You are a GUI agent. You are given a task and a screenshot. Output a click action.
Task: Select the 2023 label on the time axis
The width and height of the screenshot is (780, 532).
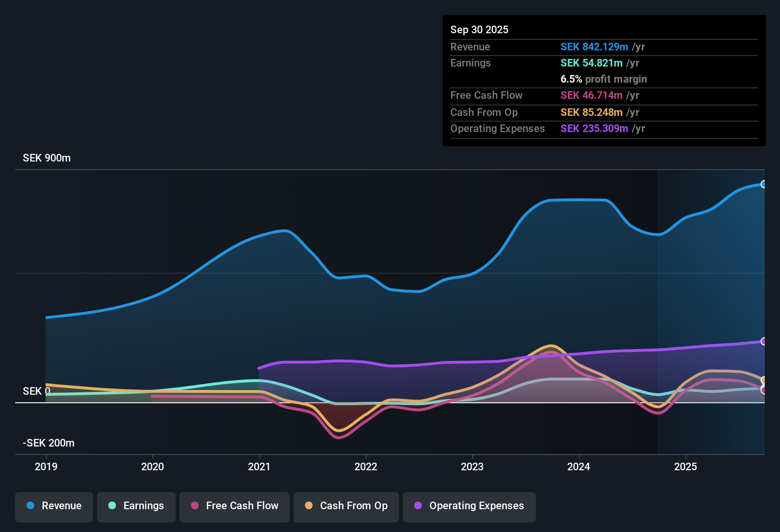(x=472, y=467)
